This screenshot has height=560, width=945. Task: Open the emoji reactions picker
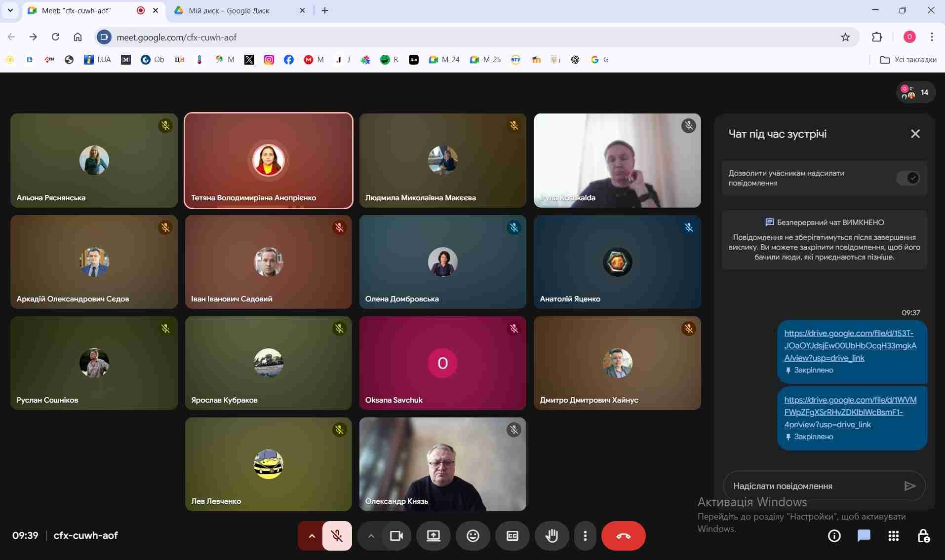pyautogui.click(x=472, y=536)
